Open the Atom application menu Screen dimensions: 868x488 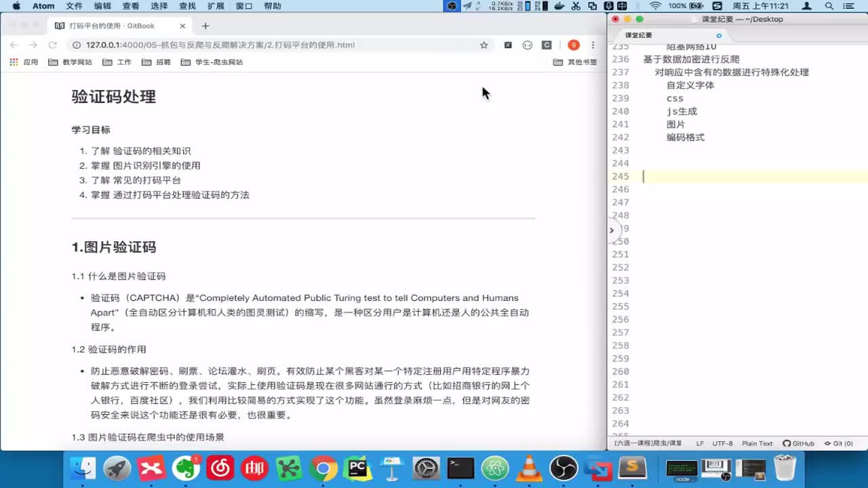click(43, 6)
